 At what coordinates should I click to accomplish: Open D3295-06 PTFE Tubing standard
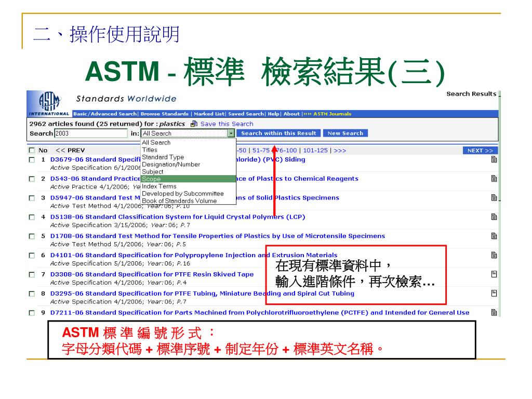(202, 293)
